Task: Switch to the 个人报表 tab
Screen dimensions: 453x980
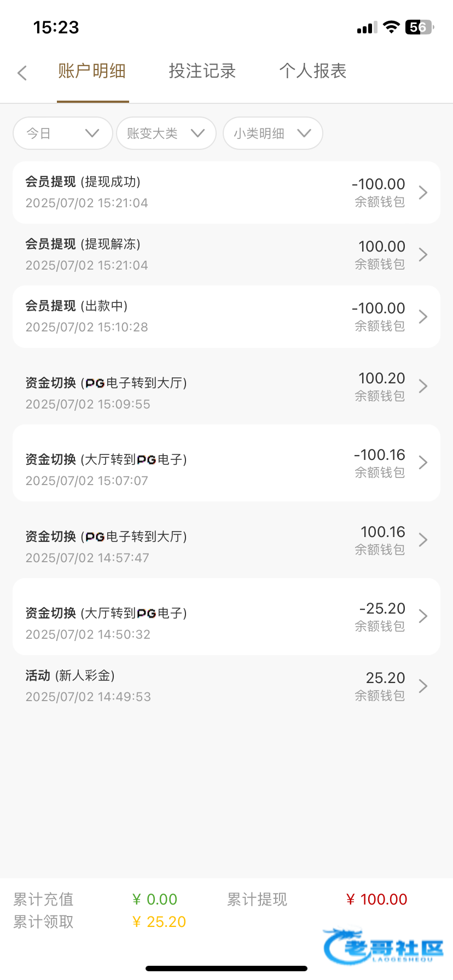Action: [x=312, y=71]
